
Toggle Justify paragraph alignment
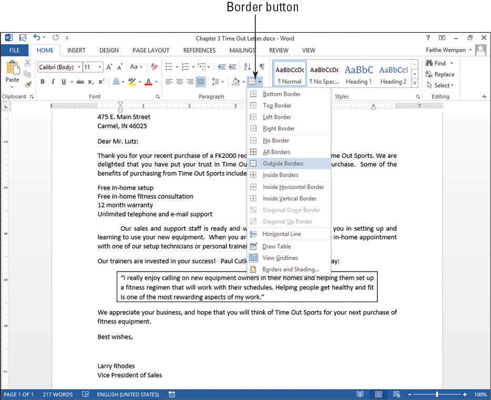pos(200,82)
